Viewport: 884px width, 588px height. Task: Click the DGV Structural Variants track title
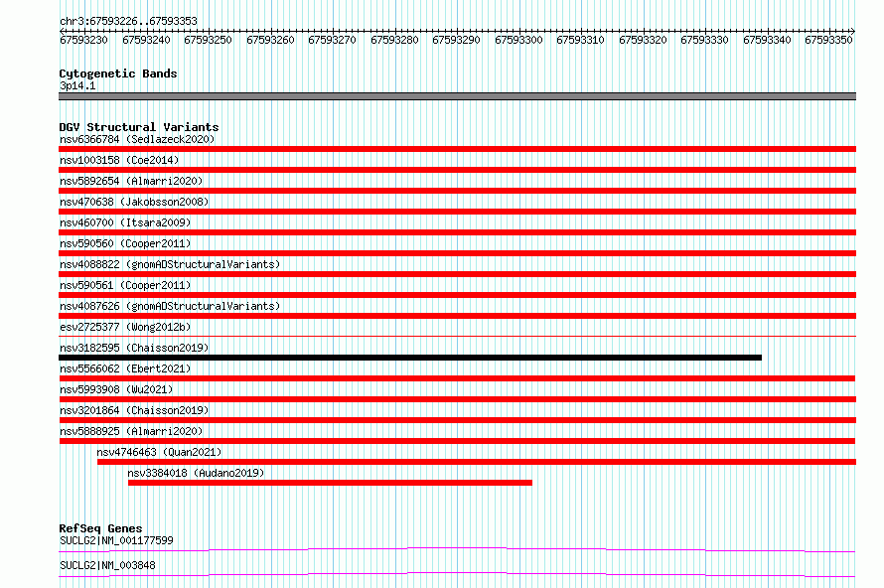[139, 127]
